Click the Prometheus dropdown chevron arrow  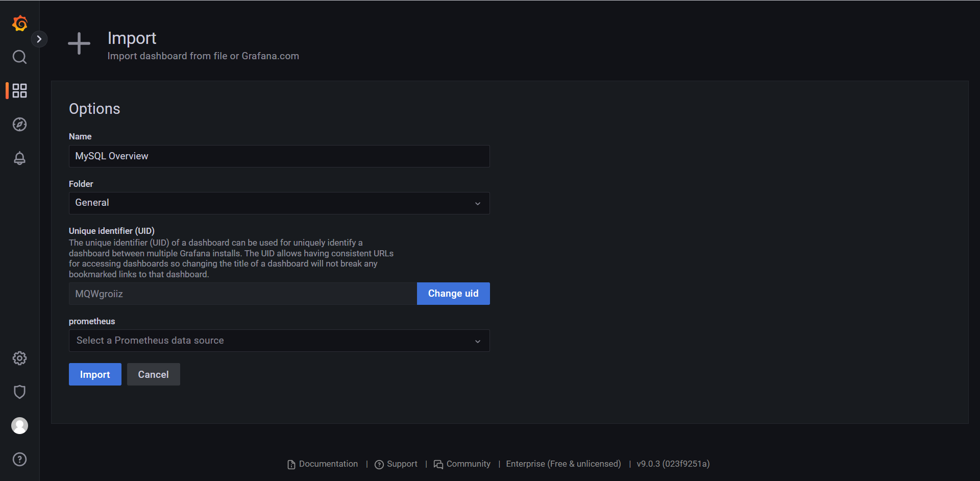click(478, 341)
